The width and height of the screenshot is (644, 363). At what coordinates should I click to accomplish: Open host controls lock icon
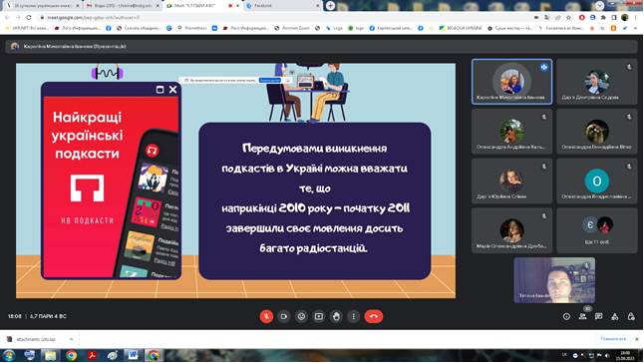[x=631, y=316]
